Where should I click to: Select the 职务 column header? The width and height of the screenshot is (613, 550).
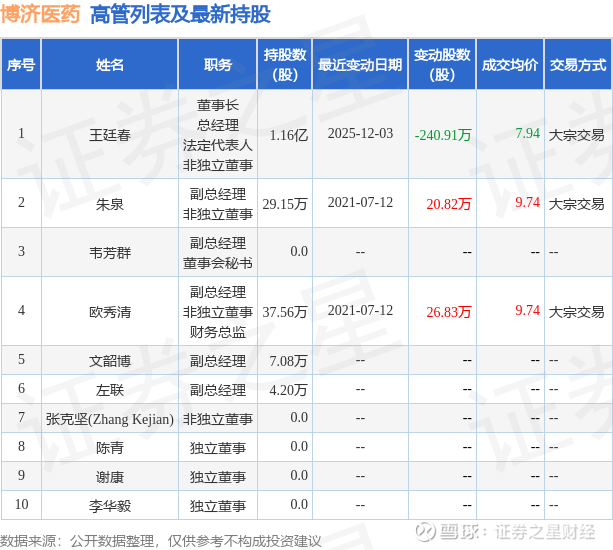pos(218,64)
